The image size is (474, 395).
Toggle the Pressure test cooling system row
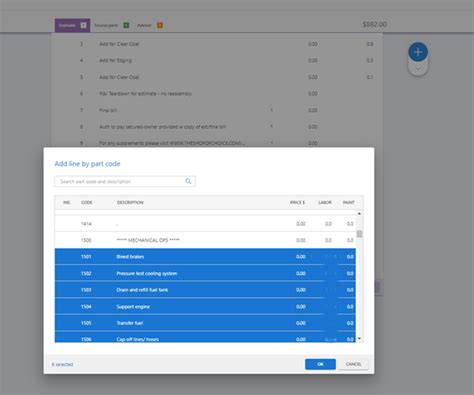(x=205, y=273)
